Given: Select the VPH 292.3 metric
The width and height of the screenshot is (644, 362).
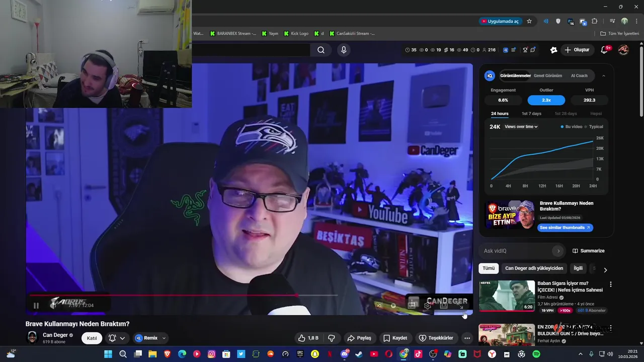Looking at the screenshot, I should (x=589, y=100).
